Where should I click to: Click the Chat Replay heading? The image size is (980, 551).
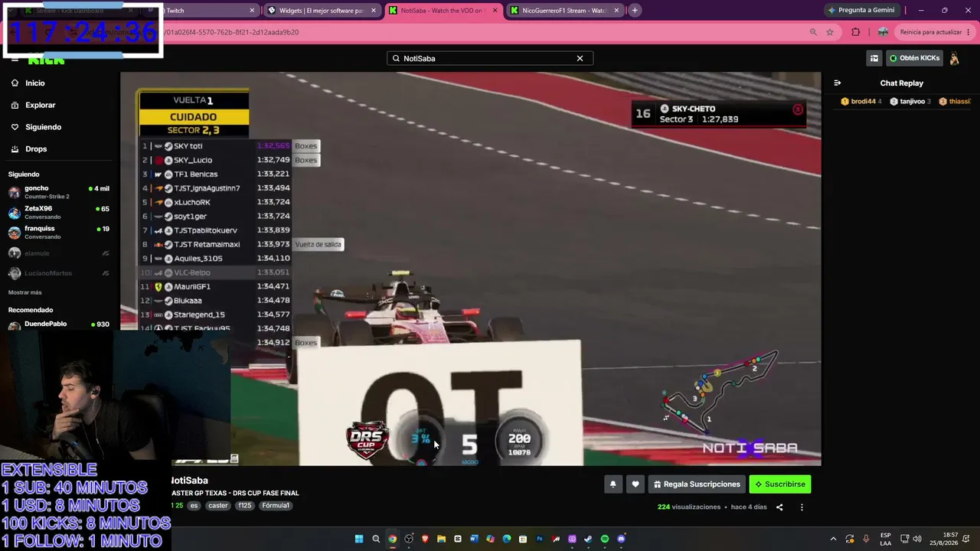point(901,83)
